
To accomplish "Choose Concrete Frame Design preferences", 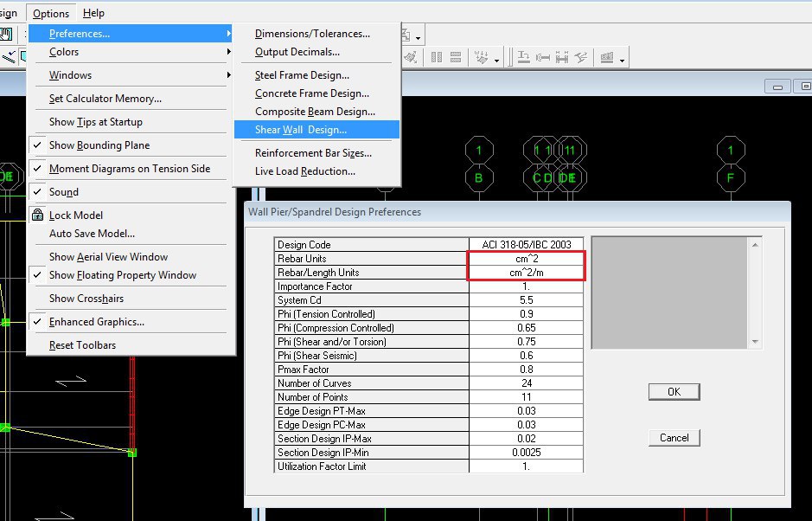I will pos(316,93).
